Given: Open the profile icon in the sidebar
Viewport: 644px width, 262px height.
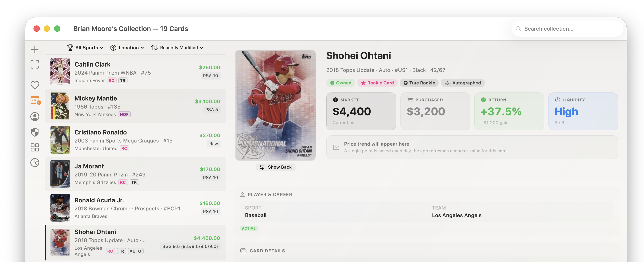Looking at the screenshot, I should pos(35,117).
